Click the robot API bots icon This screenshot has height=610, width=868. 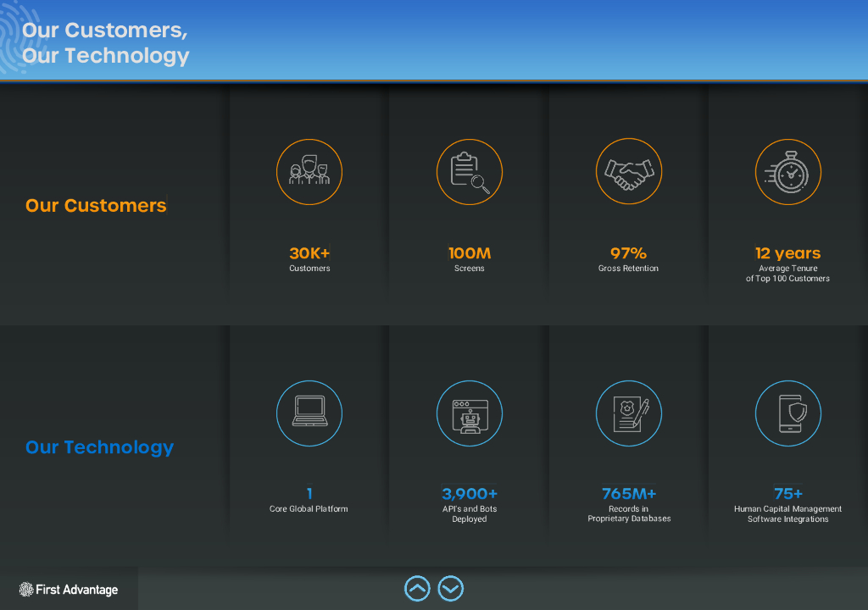click(470, 413)
